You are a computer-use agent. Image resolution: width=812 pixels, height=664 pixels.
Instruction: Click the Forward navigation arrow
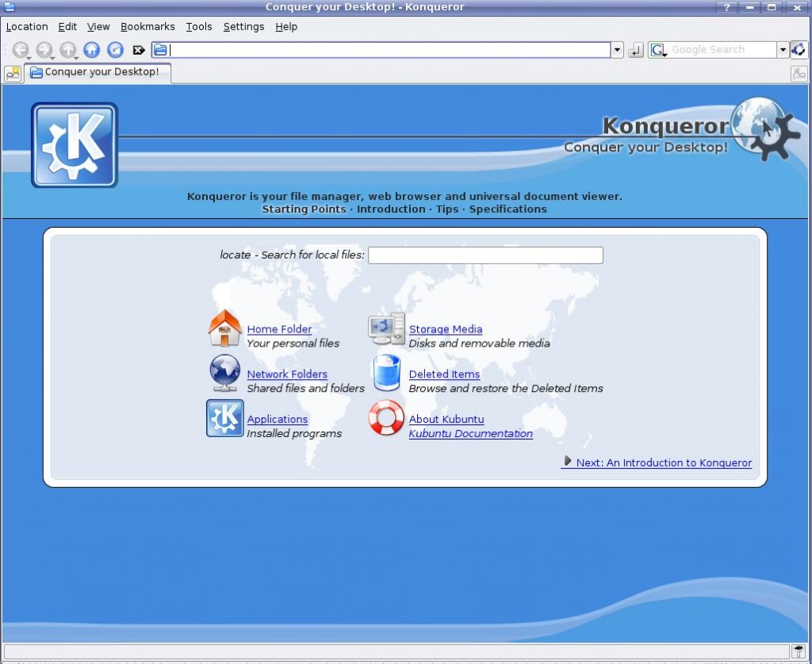tap(44, 50)
